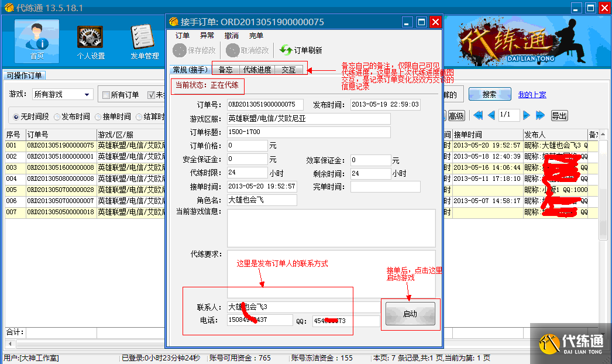Viewport: 612px width, 364px height.
Task: Switch to the 备忘 tab
Action: click(x=225, y=70)
